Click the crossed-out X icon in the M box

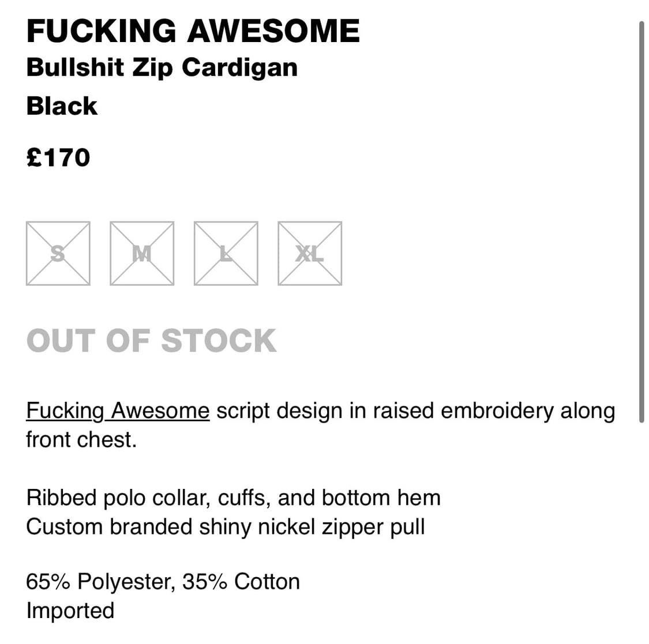[x=142, y=254]
